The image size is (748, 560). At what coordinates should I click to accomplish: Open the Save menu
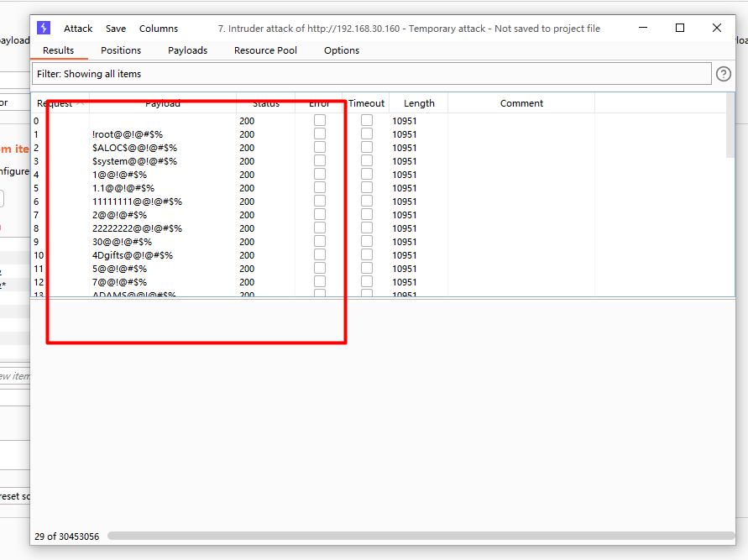pos(116,28)
